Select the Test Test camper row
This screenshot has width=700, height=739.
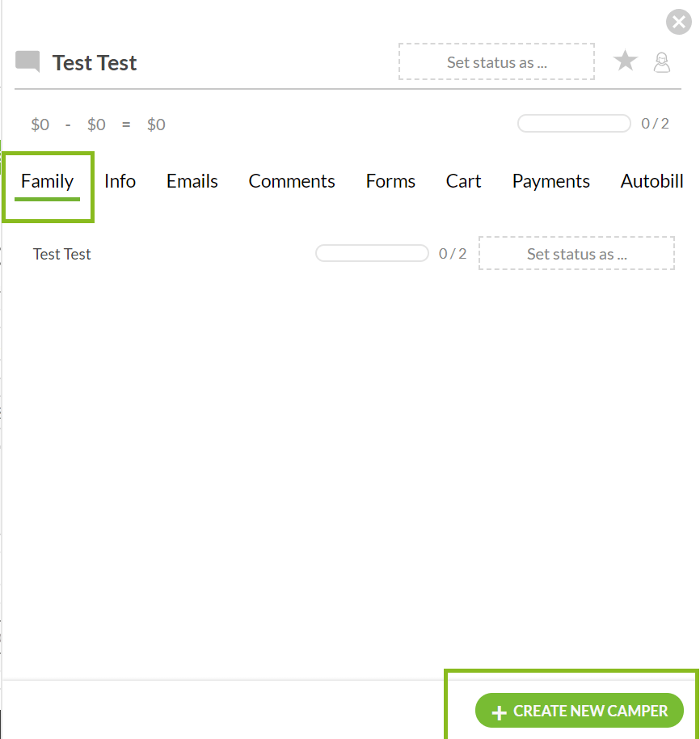coord(62,254)
